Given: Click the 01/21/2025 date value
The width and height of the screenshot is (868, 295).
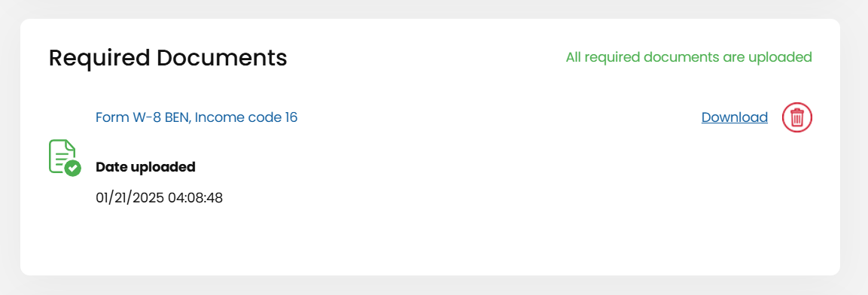Looking at the screenshot, I should (x=129, y=198).
